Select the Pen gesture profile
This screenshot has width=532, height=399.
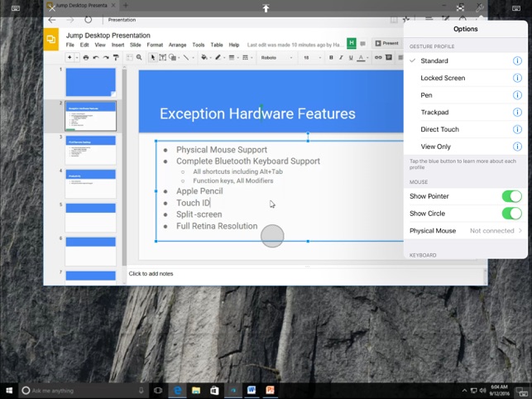[x=426, y=95]
